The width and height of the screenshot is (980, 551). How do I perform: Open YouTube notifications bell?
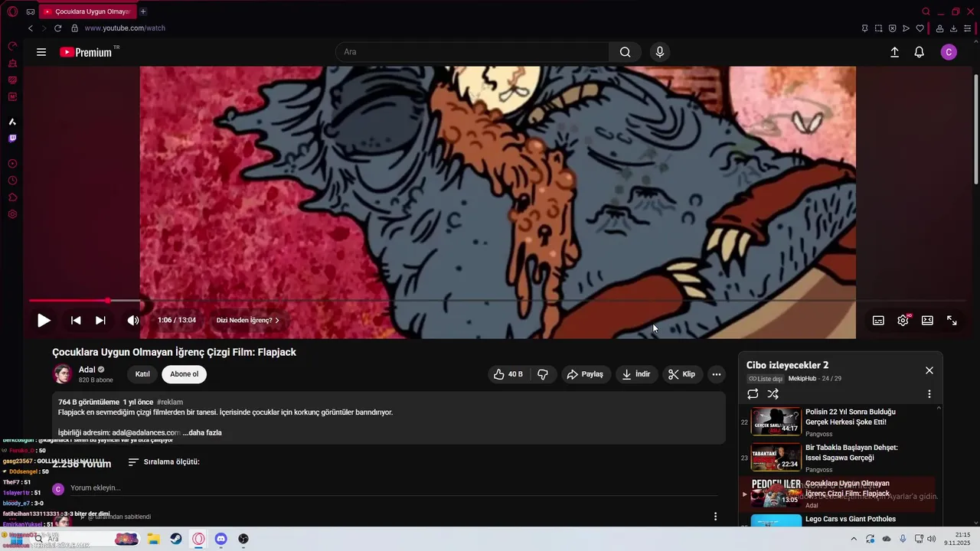click(920, 52)
